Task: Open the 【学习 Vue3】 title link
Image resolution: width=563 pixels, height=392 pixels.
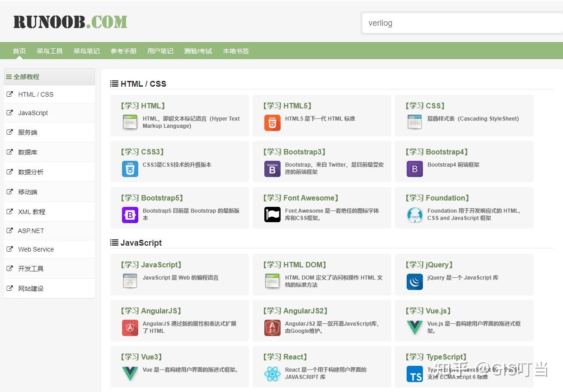Action: pos(141,357)
